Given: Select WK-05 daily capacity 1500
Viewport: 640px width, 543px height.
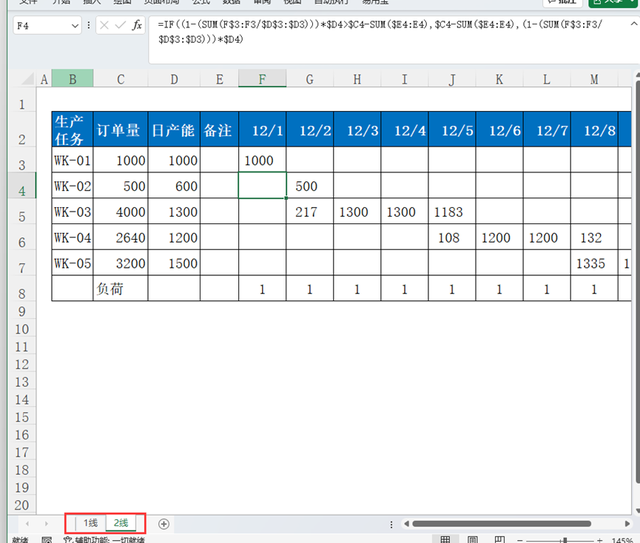Looking at the screenshot, I should click(174, 263).
